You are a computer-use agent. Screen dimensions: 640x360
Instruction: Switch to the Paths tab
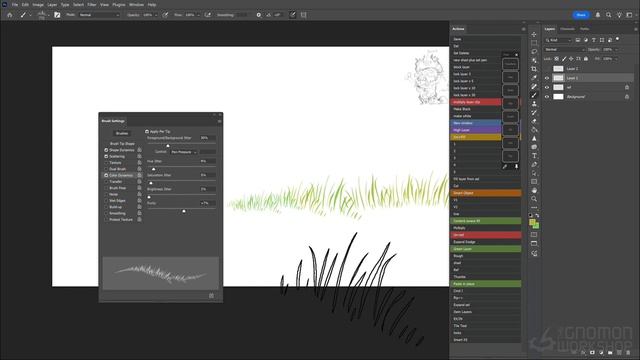(584, 29)
